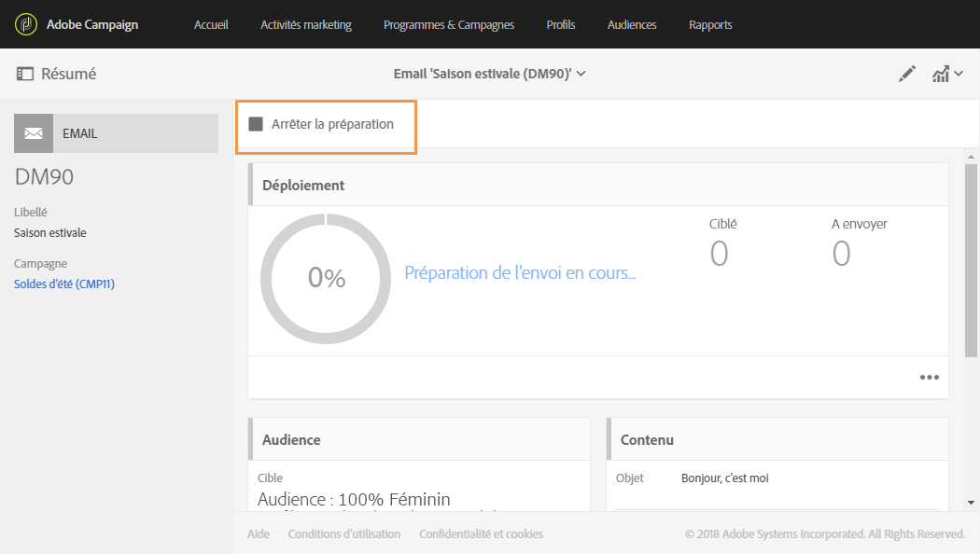Click Préparation de l'envoi en cours text
Screen dimensions: 980x554
click(x=520, y=273)
